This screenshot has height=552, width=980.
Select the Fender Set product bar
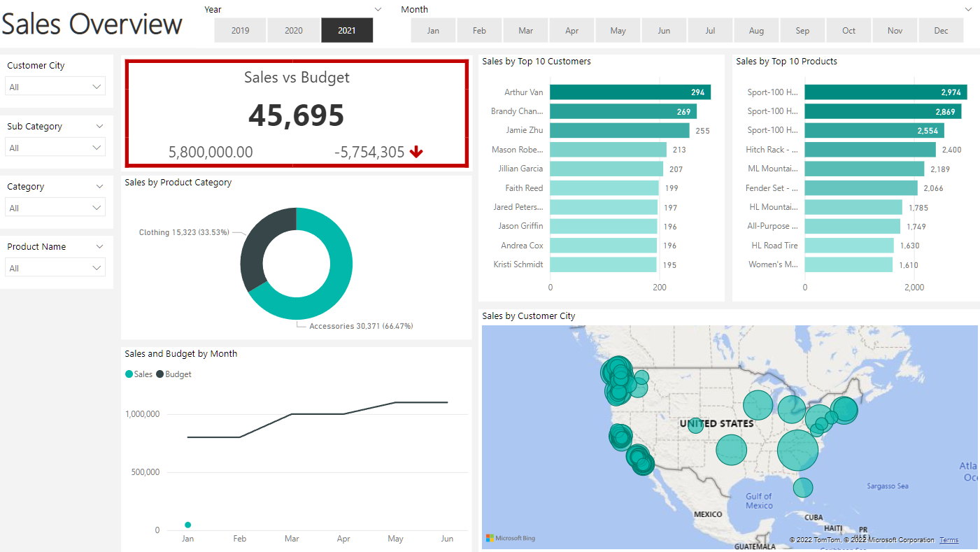[861, 188]
